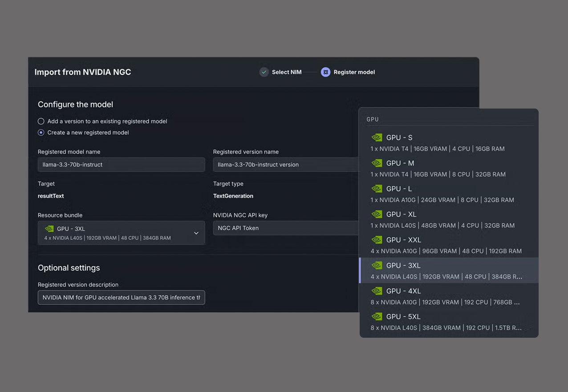Click the Registered version description field
568x392 pixels.
(121, 297)
